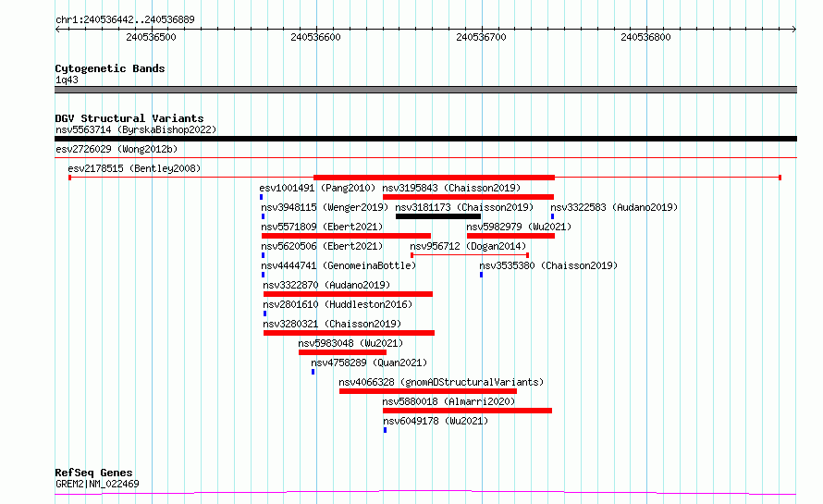Select the blue nsv3535380 marker
Image resolution: width=823 pixels, height=504 pixels.
tap(481, 275)
